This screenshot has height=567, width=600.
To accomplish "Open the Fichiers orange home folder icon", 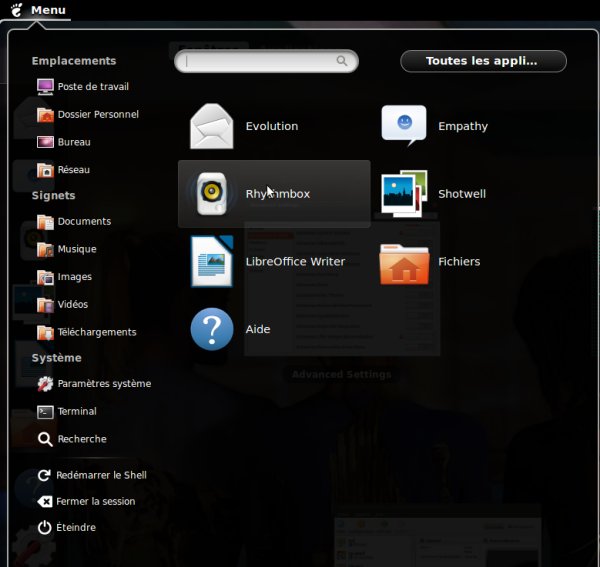I will tap(404, 264).
